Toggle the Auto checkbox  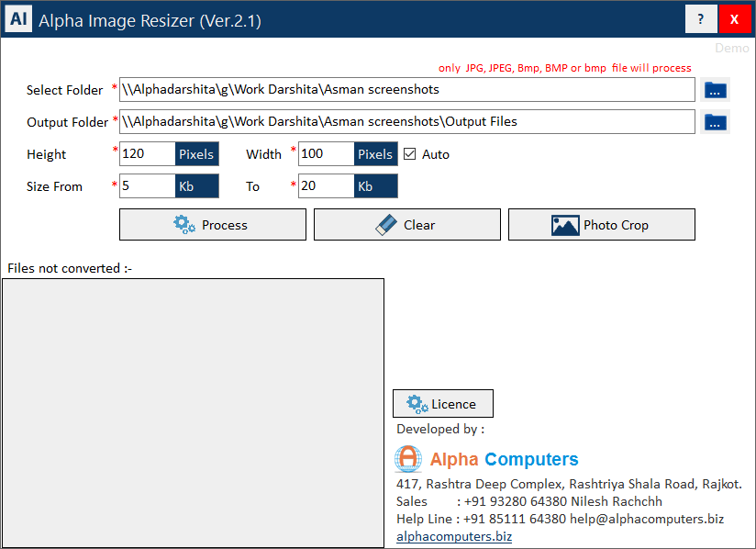tap(410, 154)
